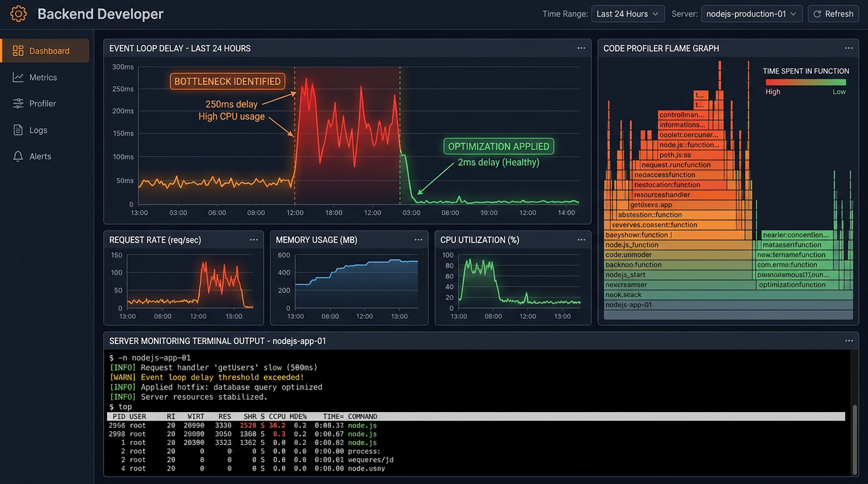The height and width of the screenshot is (484, 868).
Task: Open the Code Profiler Flame Graph ellipsis menu
Action: pyautogui.click(x=848, y=48)
